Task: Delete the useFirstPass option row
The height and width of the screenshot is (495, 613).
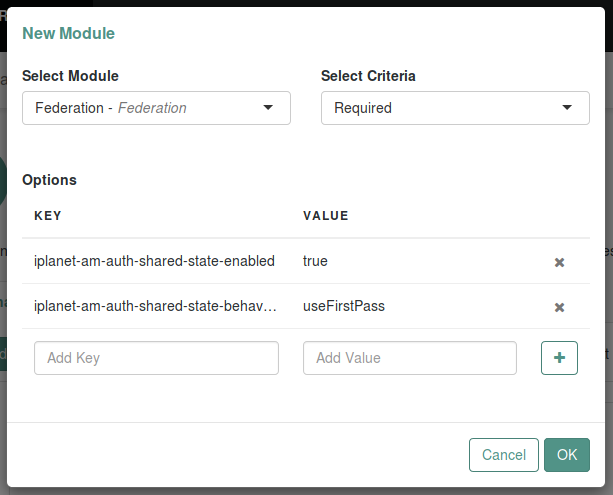Action: [x=559, y=307]
